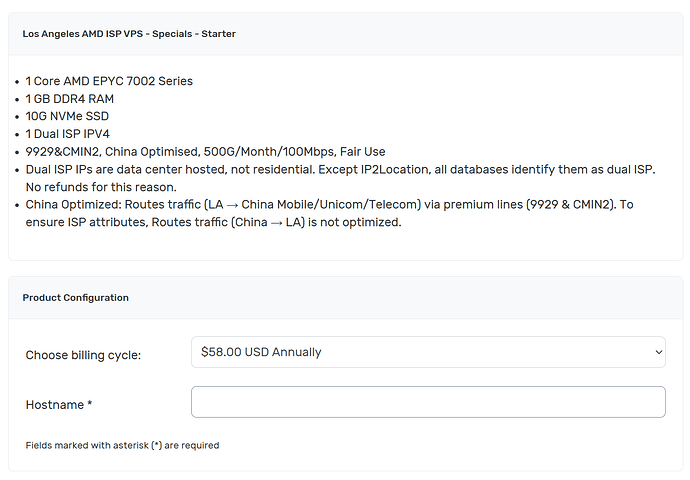The image size is (690, 480).
Task: Click the 10G NVMe SSD line
Action: [x=67, y=116]
